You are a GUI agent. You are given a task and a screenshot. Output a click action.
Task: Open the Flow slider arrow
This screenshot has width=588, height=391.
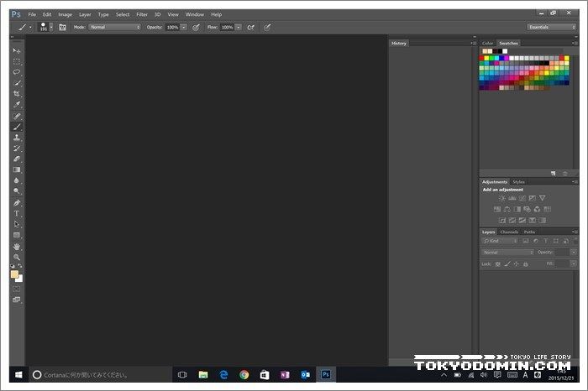[x=239, y=28]
